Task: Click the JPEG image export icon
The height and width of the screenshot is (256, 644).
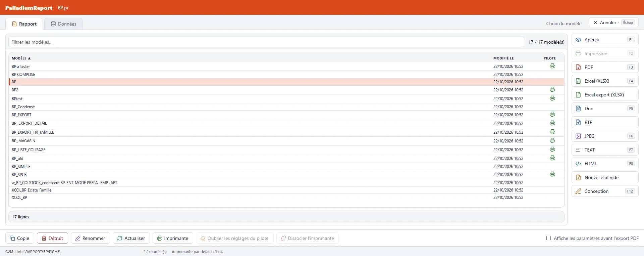Action: pos(578,136)
